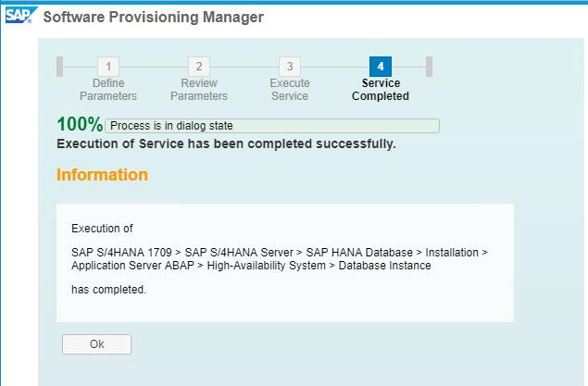This screenshot has height=386, width=588.
Task: Open the Review Parameters step label
Action: click(199, 90)
